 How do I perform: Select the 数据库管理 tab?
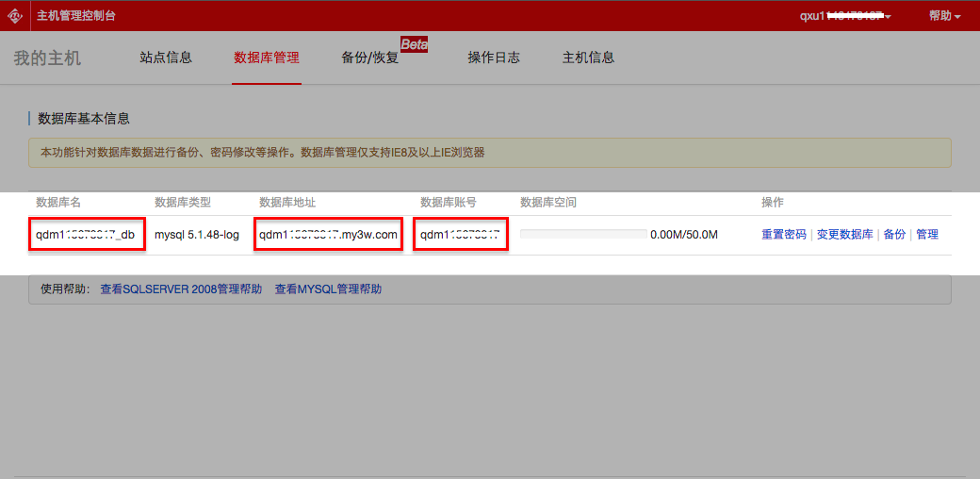click(x=267, y=58)
